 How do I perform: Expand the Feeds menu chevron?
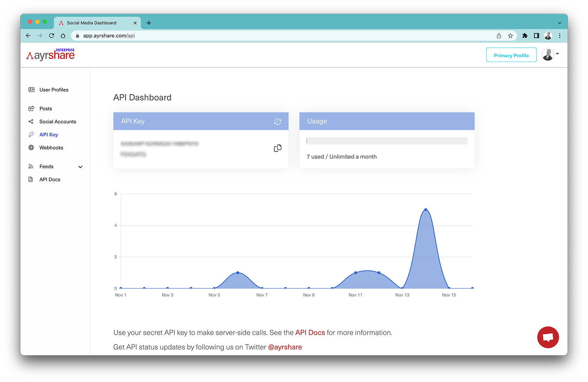pos(80,167)
